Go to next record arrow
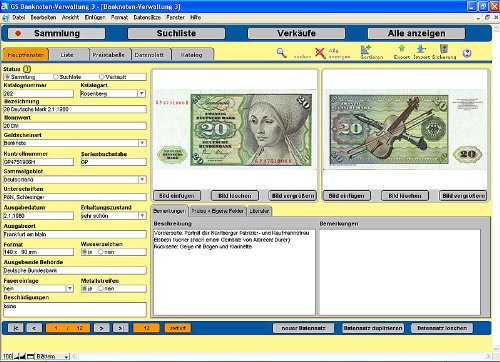 coord(101,328)
